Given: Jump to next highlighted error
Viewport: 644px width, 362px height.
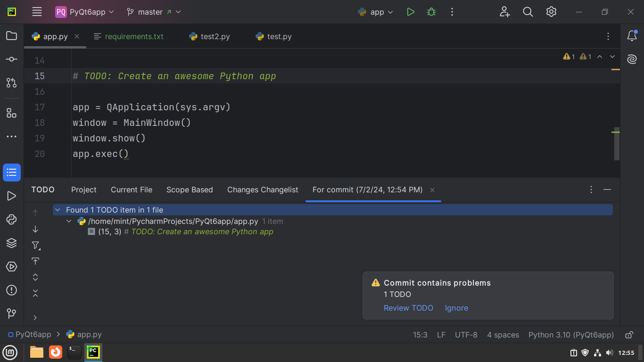Looking at the screenshot, I should tap(612, 57).
